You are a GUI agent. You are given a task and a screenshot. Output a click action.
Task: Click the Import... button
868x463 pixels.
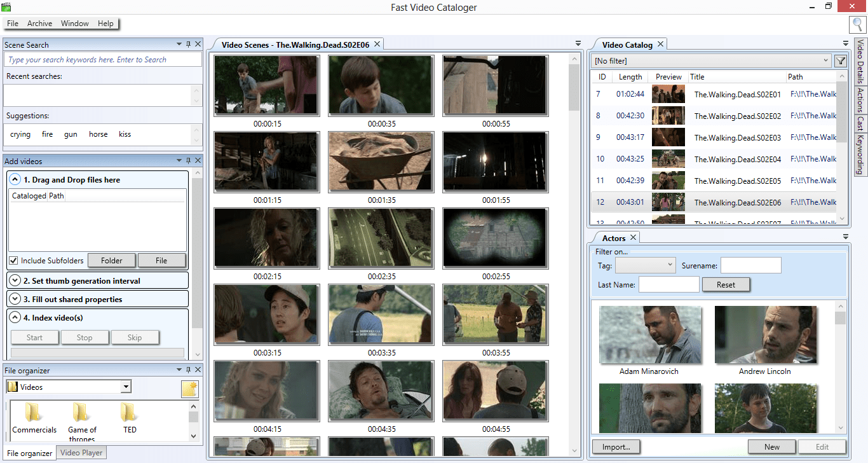(616, 446)
